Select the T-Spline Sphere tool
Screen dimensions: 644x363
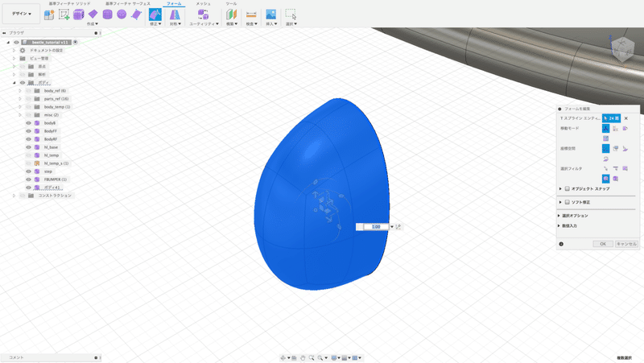(x=122, y=14)
